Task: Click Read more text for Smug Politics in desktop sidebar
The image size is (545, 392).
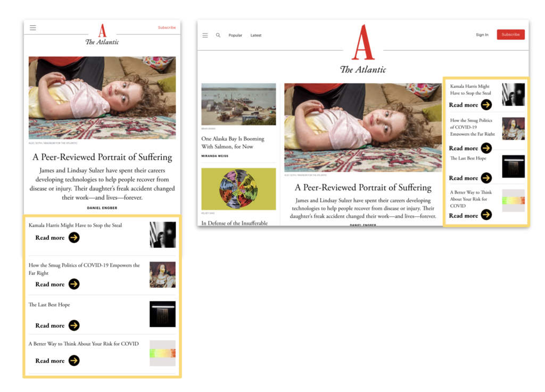Action: pos(464,148)
